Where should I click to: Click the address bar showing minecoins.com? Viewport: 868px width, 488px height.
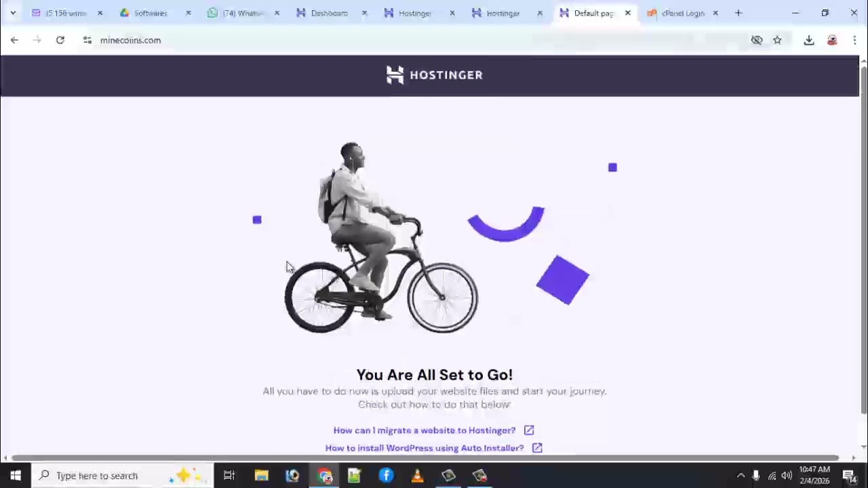[420, 40]
